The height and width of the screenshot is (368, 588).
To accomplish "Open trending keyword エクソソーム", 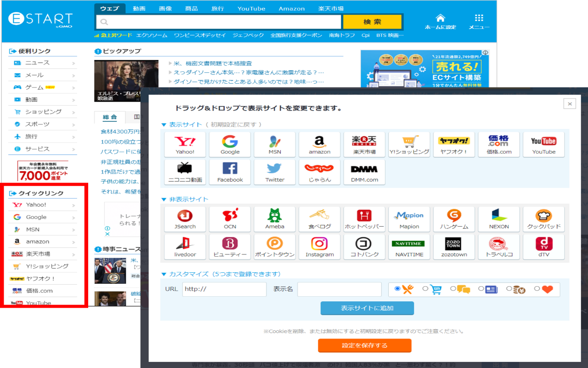I will coord(152,35).
